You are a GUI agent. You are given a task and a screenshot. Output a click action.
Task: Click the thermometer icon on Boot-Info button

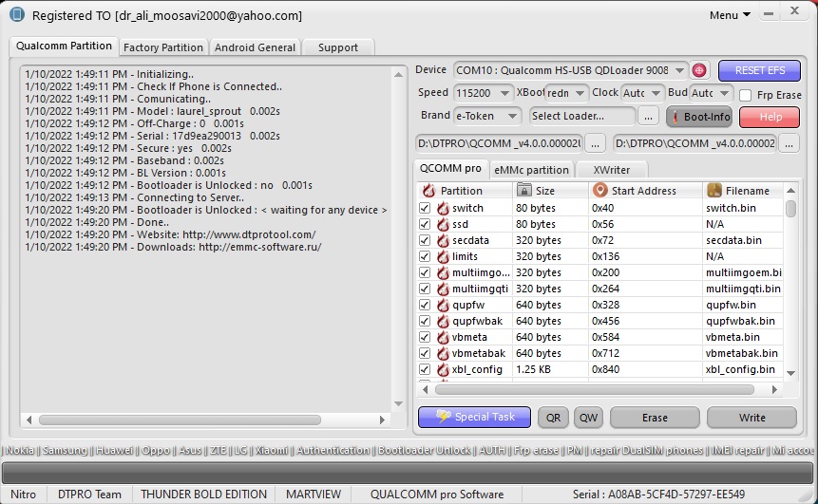tap(675, 117)
